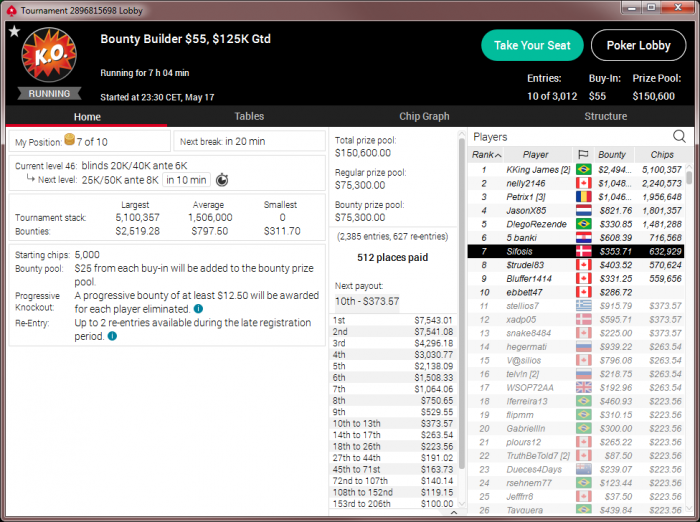This screenshot has height=522, width=700.
Task: Select player row Bluffer1414
Action: tap(576, 279)
